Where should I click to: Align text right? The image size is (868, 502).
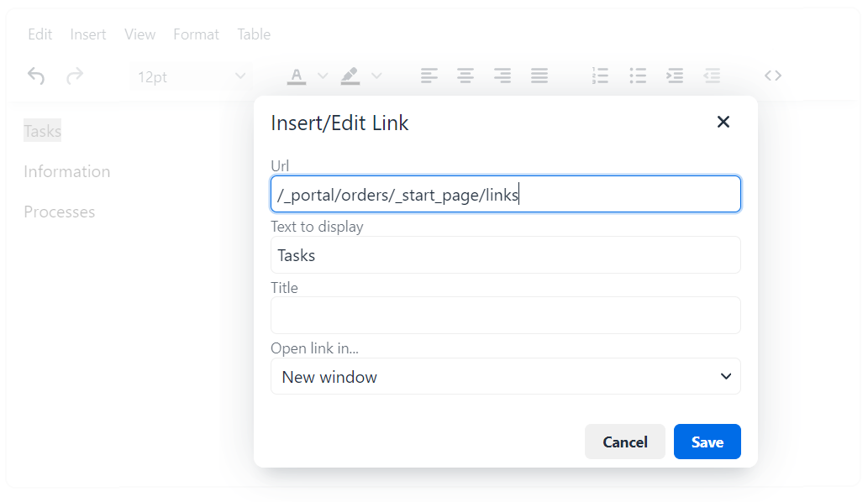pyautogui.click(x=502, y=76)
